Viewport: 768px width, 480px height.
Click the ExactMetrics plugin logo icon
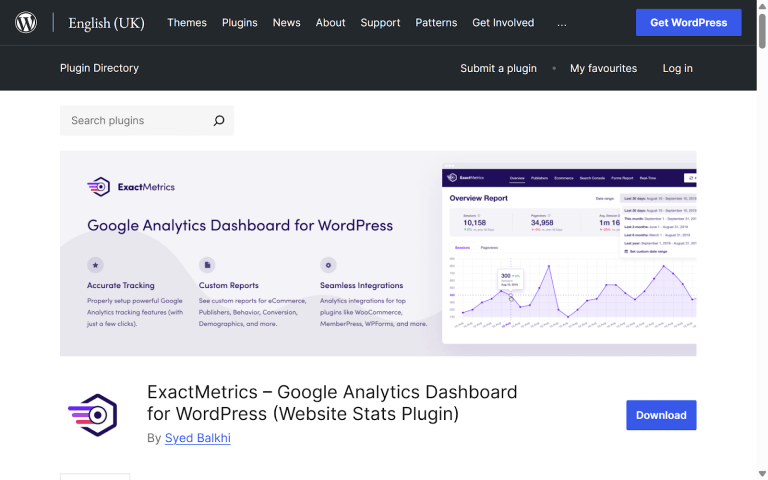coord(93,415)
